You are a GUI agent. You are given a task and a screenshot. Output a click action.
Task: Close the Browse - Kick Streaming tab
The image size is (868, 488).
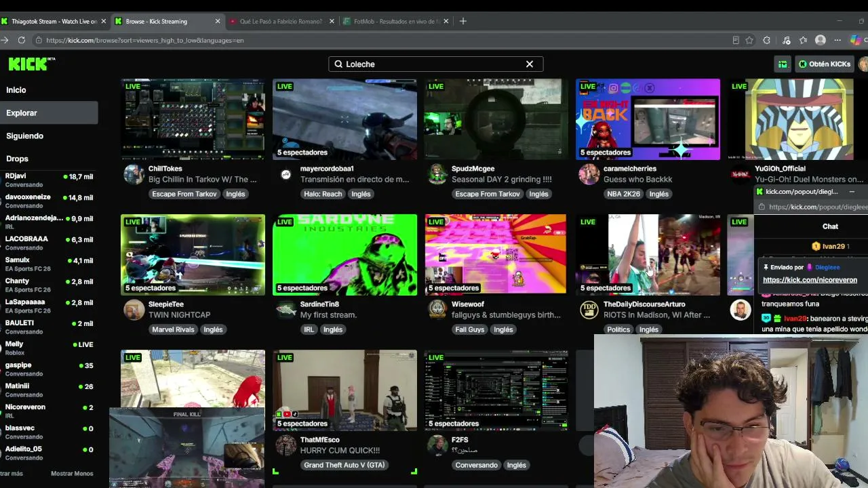point(218,21)
